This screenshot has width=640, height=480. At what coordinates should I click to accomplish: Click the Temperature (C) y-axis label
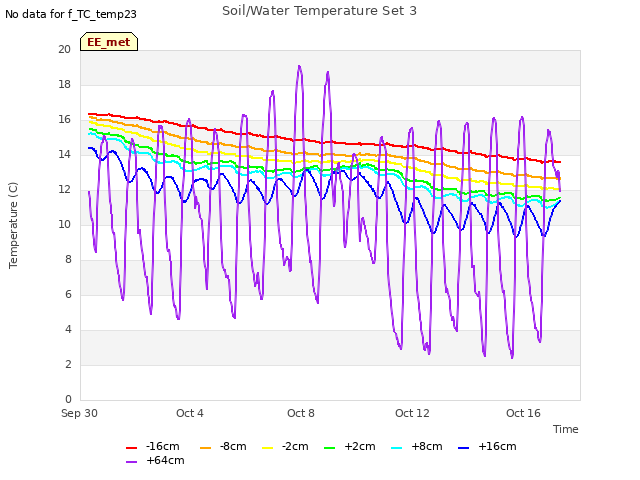click(x=13, y=225)
